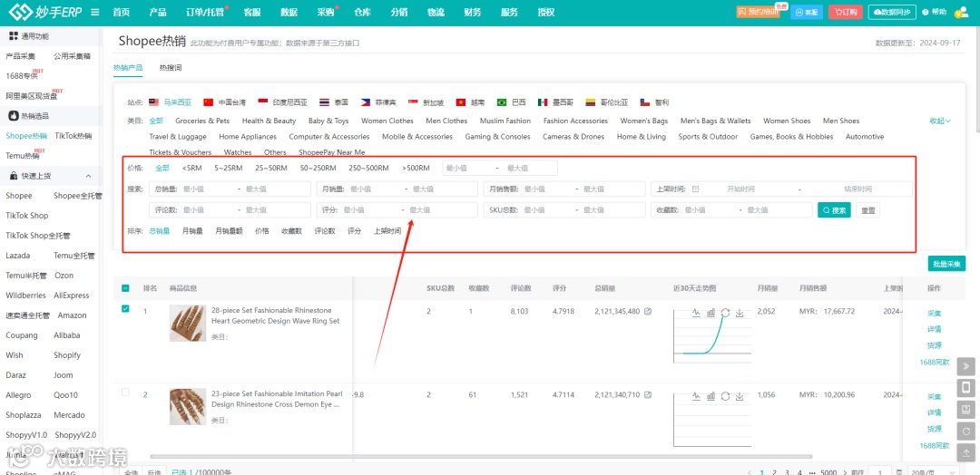
Task: Click the calendar icon in 上架时间 field
Action: click(695, 189)
